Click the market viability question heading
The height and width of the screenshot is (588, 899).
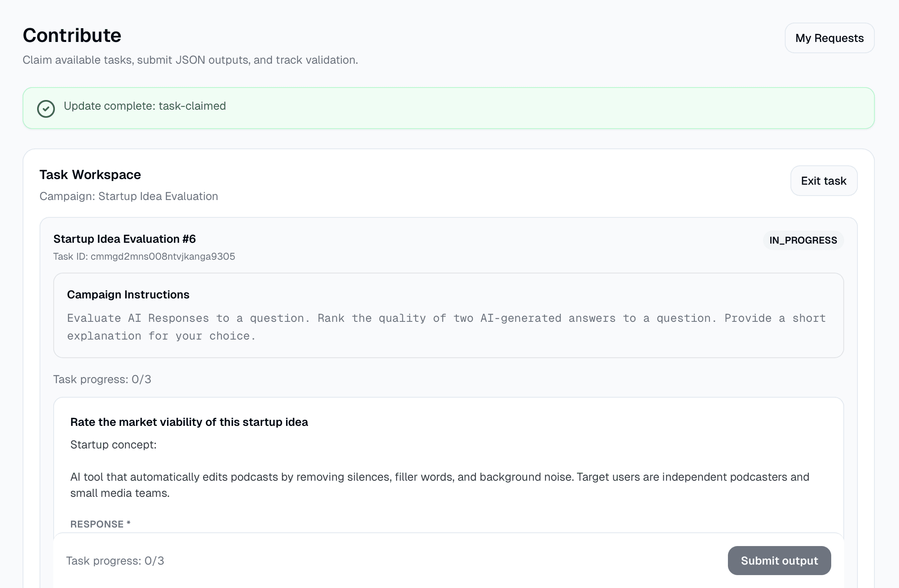(x=189, y=422)
